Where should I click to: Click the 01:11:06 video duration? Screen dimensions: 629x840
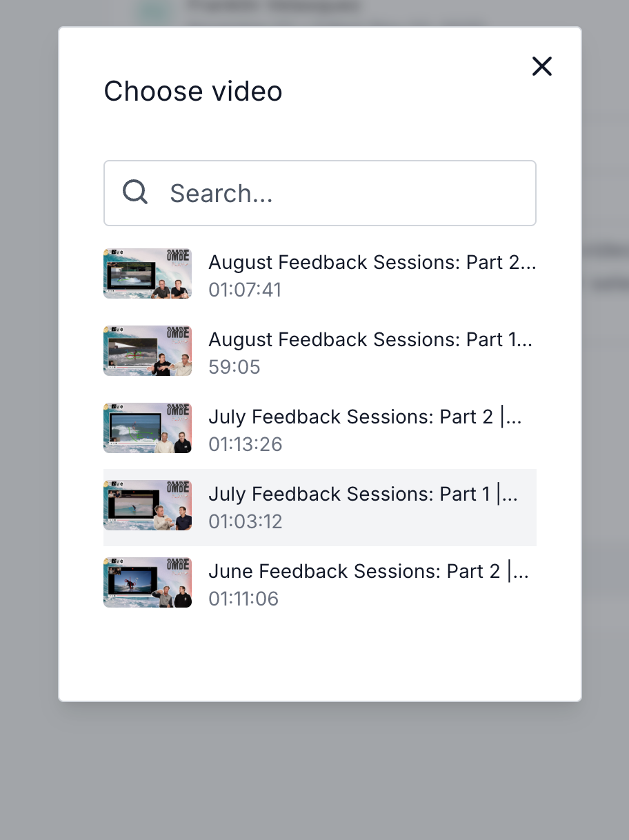(243, 599)
